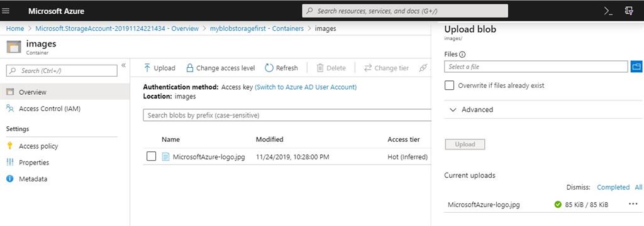Click the Microsoft Azure logo text
This screenshot has height=226, width=644.
pos(56,11)
